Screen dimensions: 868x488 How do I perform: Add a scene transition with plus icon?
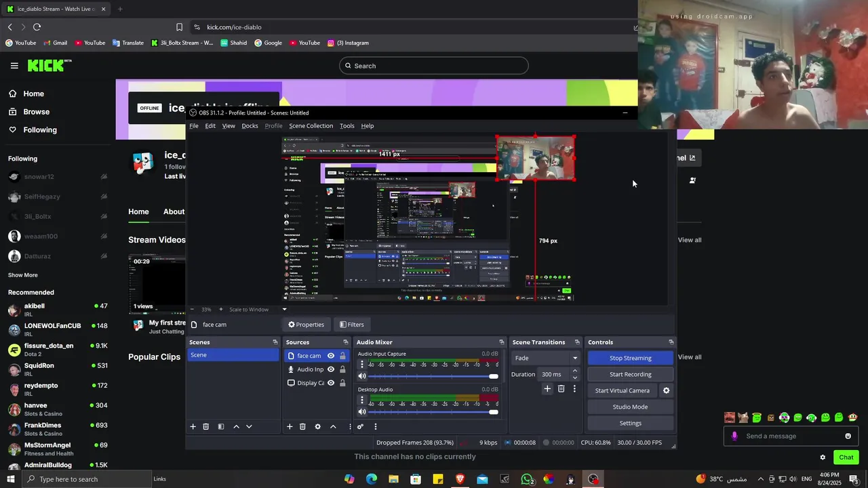[x=547, y=389]
